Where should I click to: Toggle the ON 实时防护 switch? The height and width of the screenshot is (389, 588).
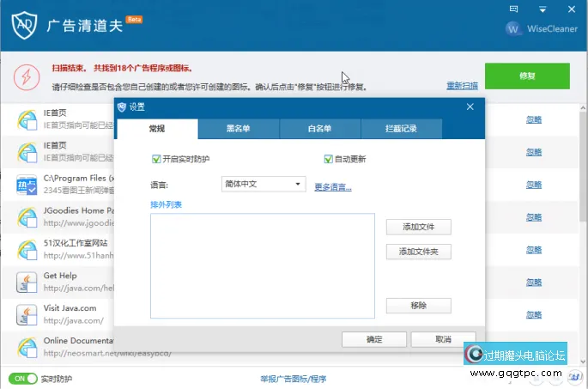click(x=23, y=379)
